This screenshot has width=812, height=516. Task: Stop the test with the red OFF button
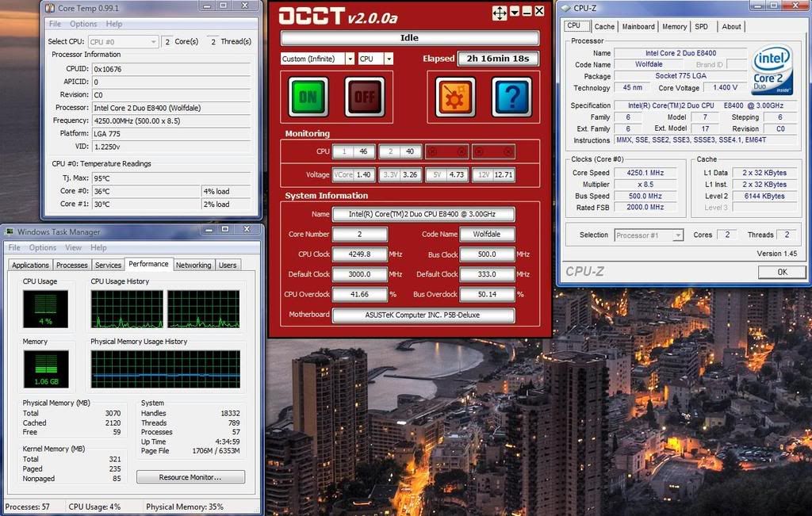365,97
